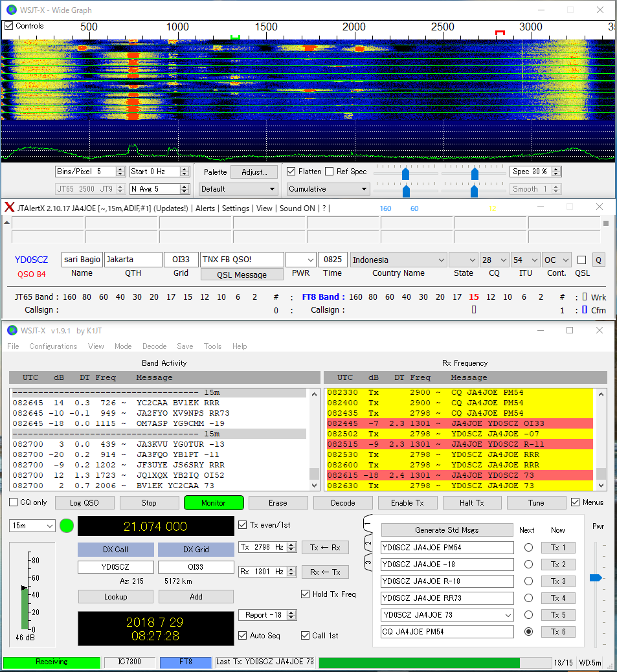Expand the Cumulative spectrum dropdown
Screen dimensions: 617x672
click(x=328, y=189)
